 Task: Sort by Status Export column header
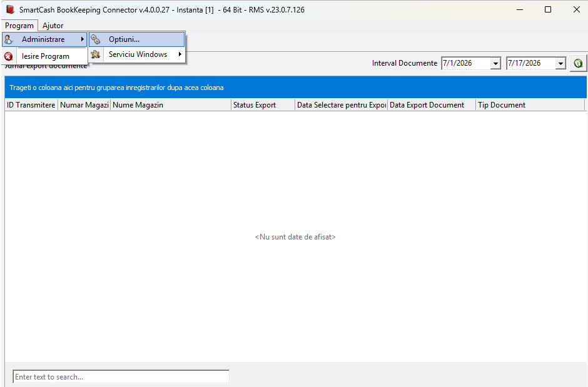(x=263, y=105)
